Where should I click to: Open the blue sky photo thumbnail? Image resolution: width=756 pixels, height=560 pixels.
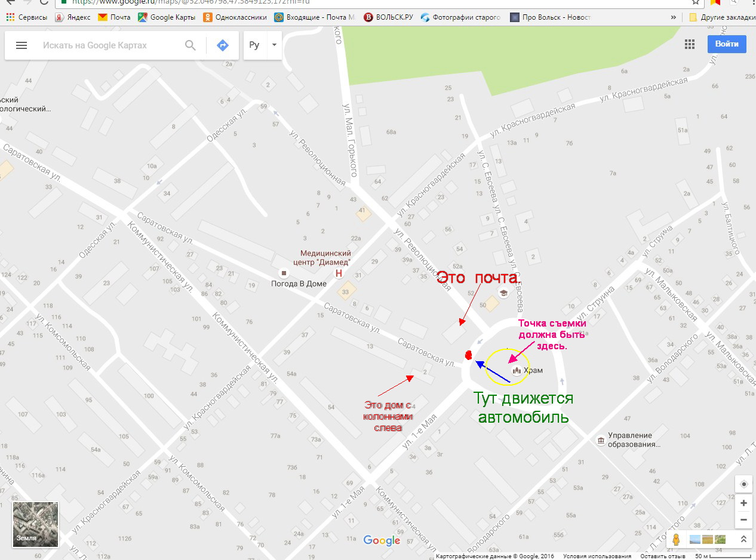pos(695,539)
